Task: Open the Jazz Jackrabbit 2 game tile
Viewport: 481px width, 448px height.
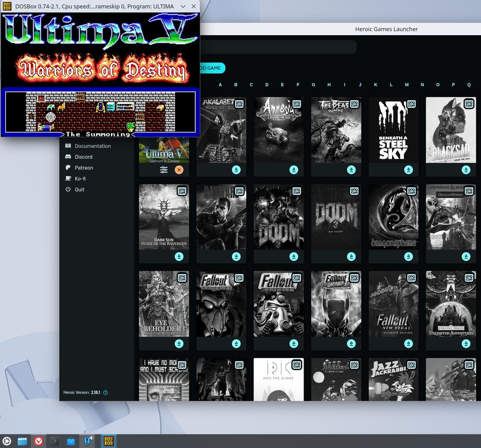Action: click(x=393, y=380)
